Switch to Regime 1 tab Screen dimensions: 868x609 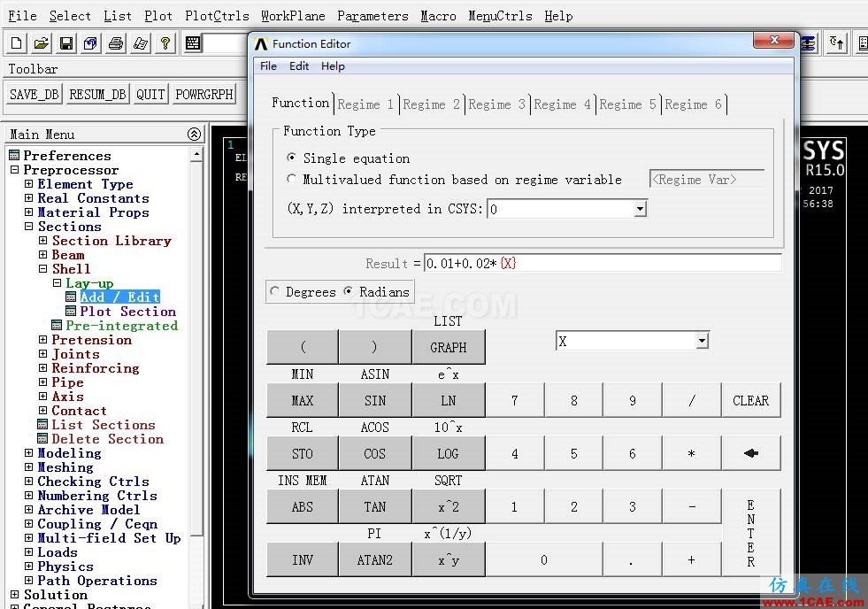pos(365,104)
